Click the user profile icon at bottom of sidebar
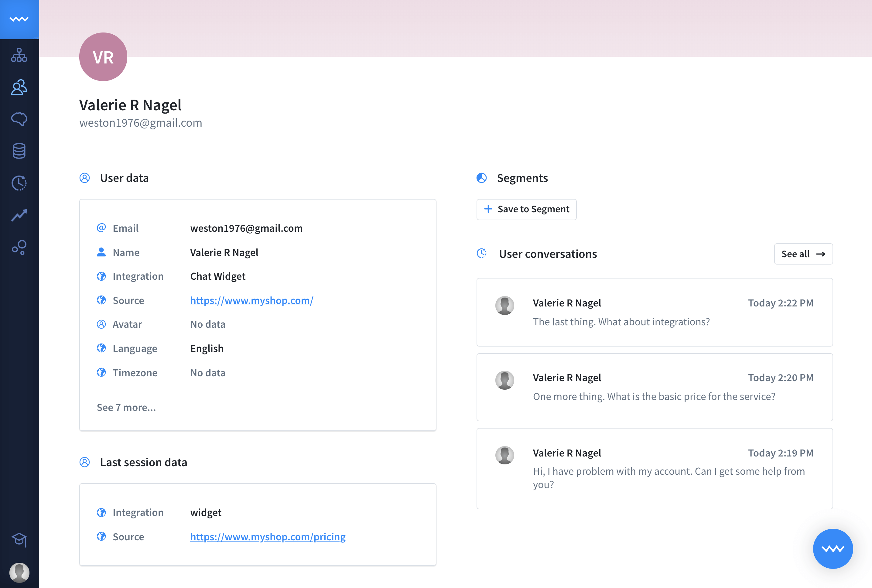Viewport: 872px width, 588px height. coord(19,571)
